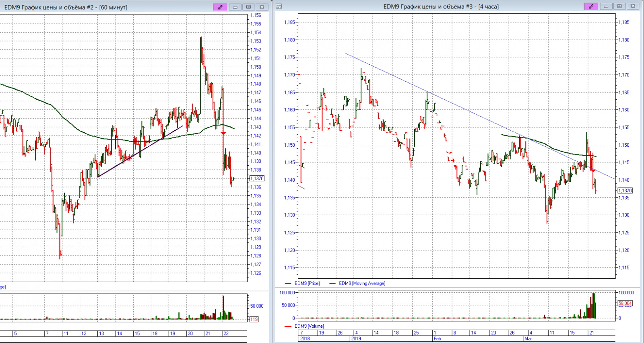Close the 60-minute chart window
This screenshot has height=343, width=644.
tap(262, 7)
